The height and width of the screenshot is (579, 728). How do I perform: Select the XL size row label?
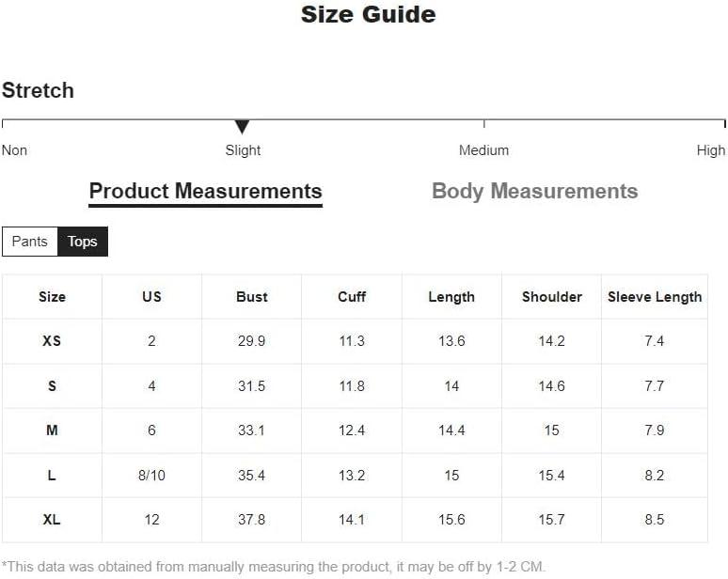(52, 520)
